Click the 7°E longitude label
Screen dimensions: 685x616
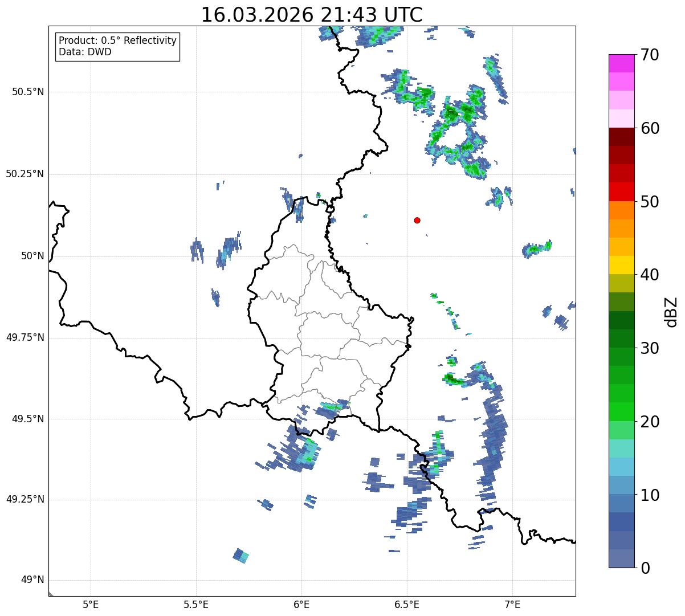click(512, 603)
